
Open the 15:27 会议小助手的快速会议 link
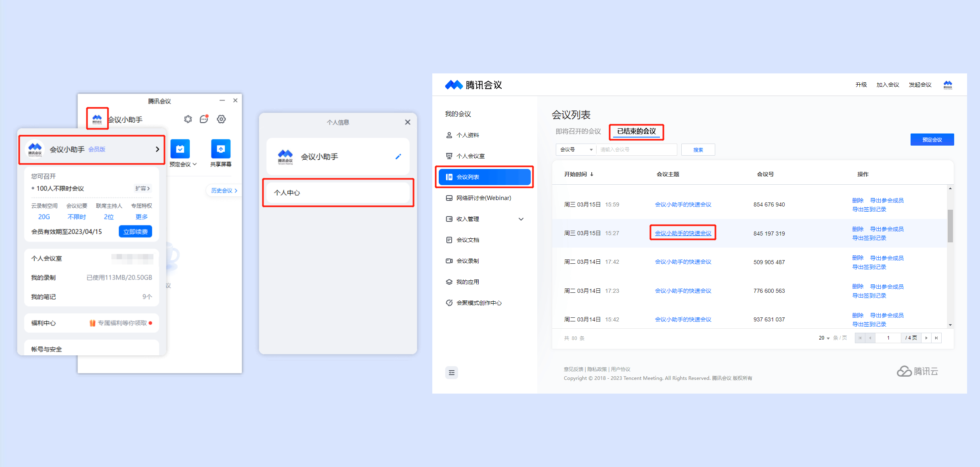pyautogui.click(x=683, y=233)
